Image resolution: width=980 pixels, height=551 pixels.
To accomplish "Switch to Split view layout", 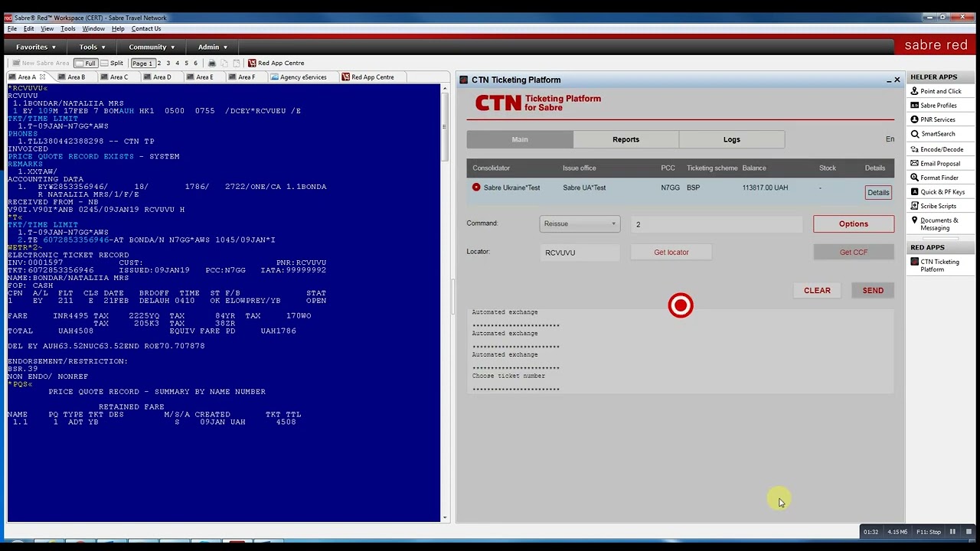I will (112, 63).
